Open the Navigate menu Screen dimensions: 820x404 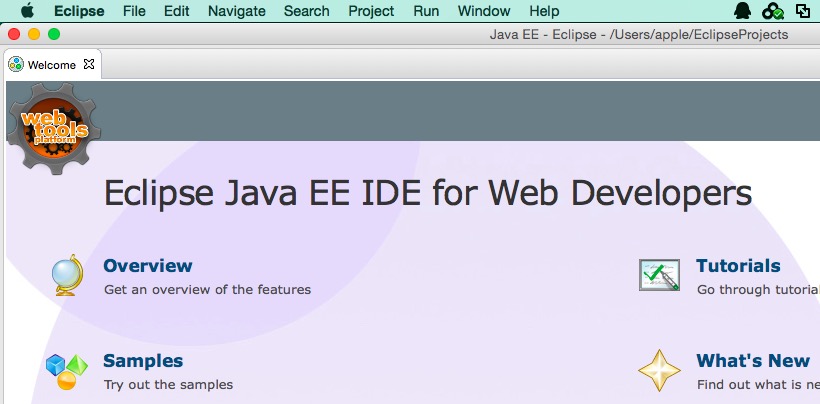pos(237,11)
